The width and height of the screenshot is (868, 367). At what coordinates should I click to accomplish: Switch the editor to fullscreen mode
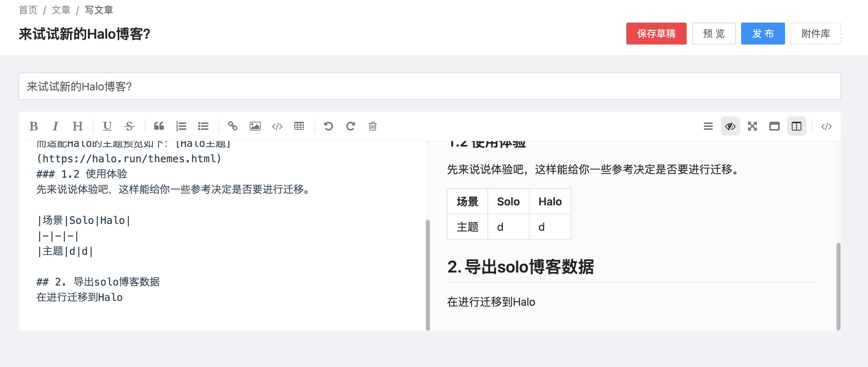(x=752, y=126)
